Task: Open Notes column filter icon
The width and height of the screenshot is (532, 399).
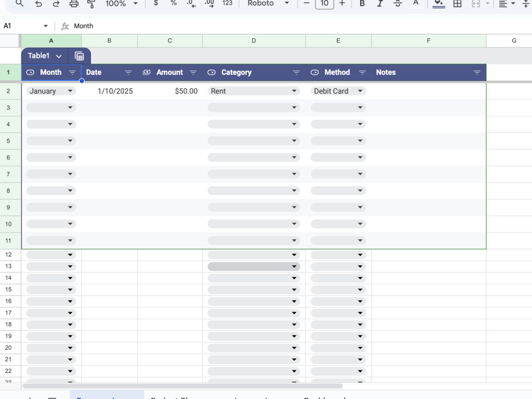Action: tap(477, 72)
